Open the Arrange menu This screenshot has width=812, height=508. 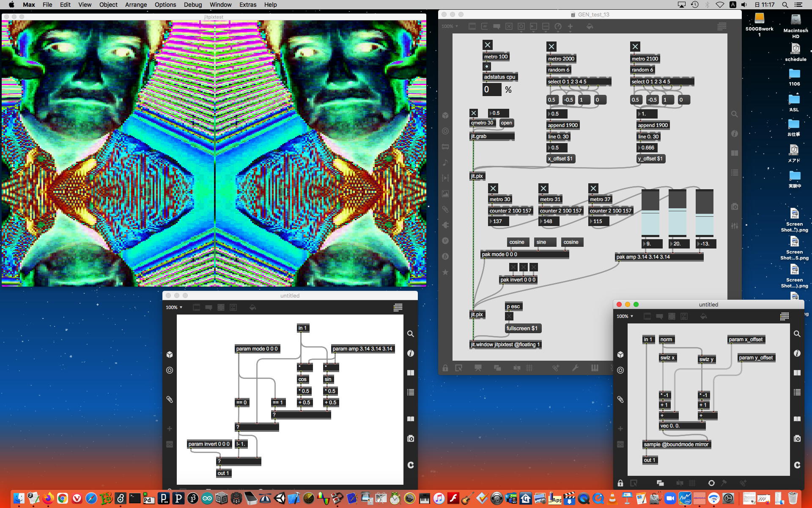click(x=136, y=5)
